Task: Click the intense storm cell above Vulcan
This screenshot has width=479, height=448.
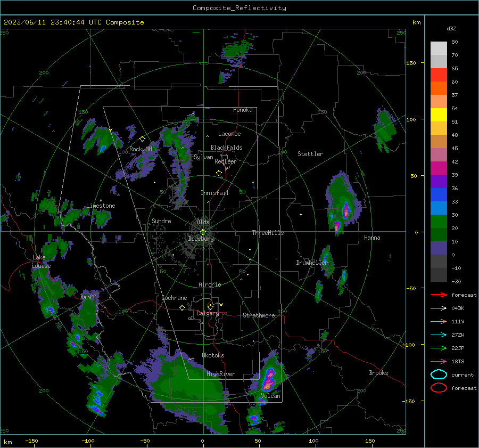Action: (269, 379)
